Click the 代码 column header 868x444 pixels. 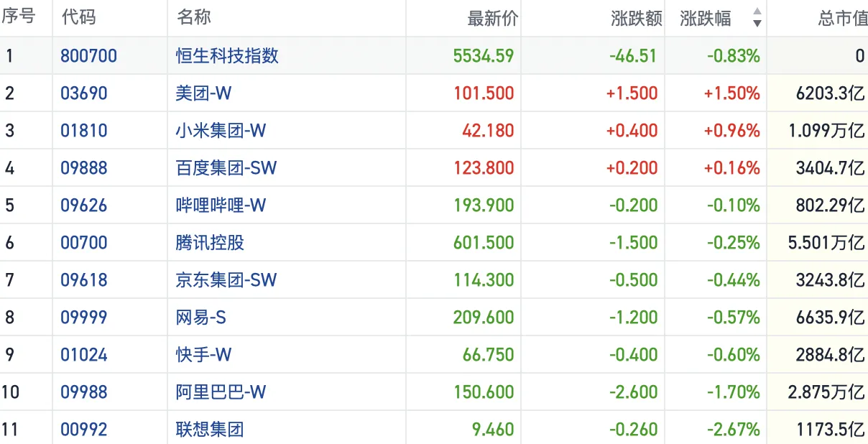[x=78, y=18]
